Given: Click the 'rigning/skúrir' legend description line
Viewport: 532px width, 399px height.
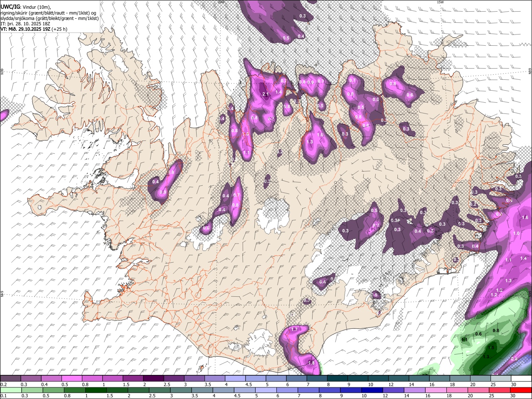Looking at the screenshot, I should (48, 13).
